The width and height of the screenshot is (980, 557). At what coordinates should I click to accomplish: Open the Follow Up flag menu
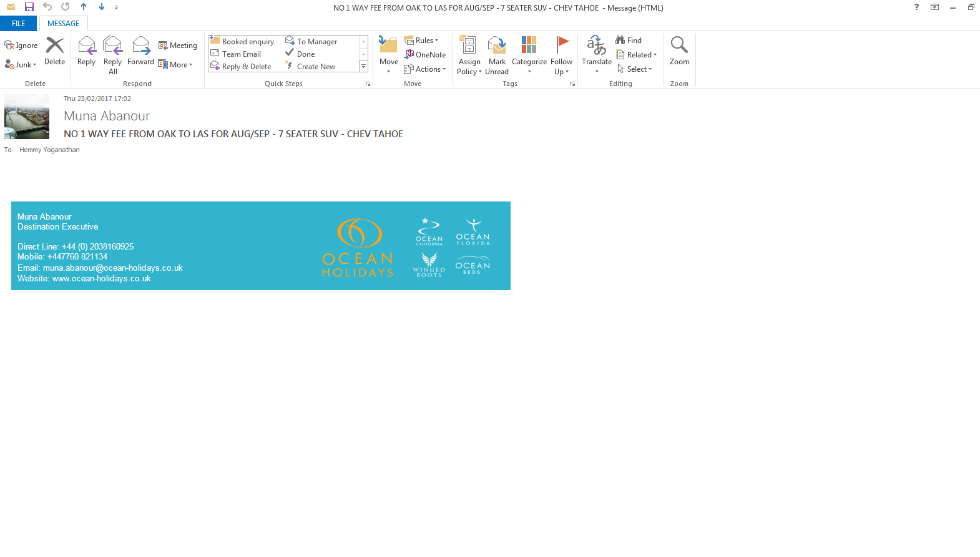(x=562, y=56)
